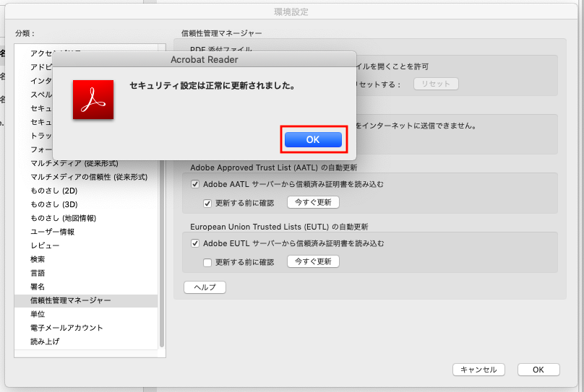The width and height of the screenshot is (584, 392).
Task: Open レビュー category
Action: click(86, 246)
